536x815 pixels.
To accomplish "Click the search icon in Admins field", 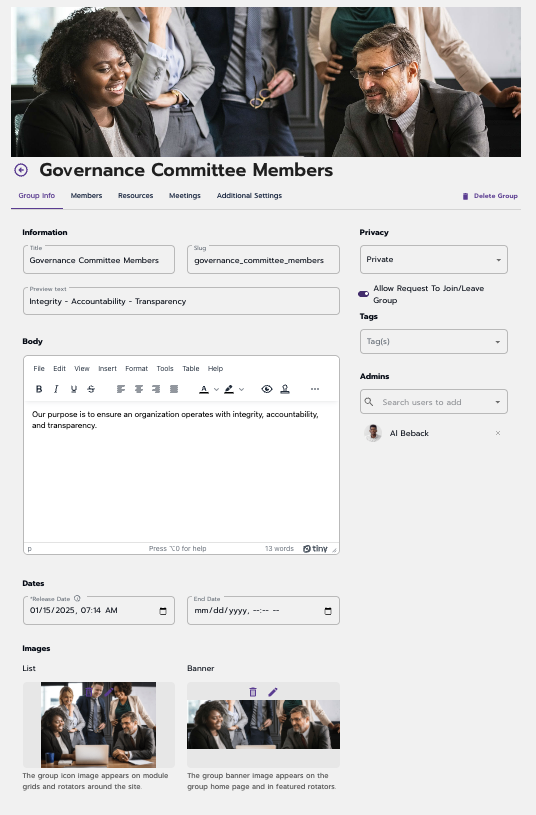I will click(369, 402).
